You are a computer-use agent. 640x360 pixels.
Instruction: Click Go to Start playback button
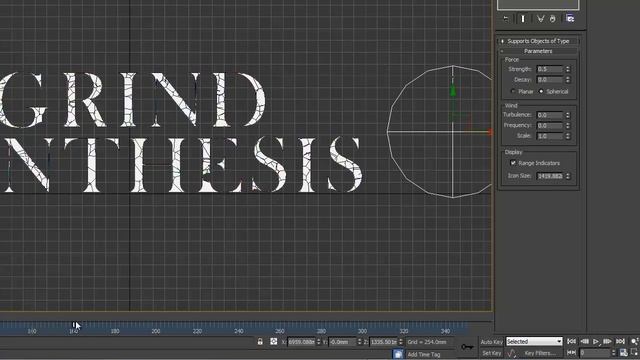tap(571, 341)
